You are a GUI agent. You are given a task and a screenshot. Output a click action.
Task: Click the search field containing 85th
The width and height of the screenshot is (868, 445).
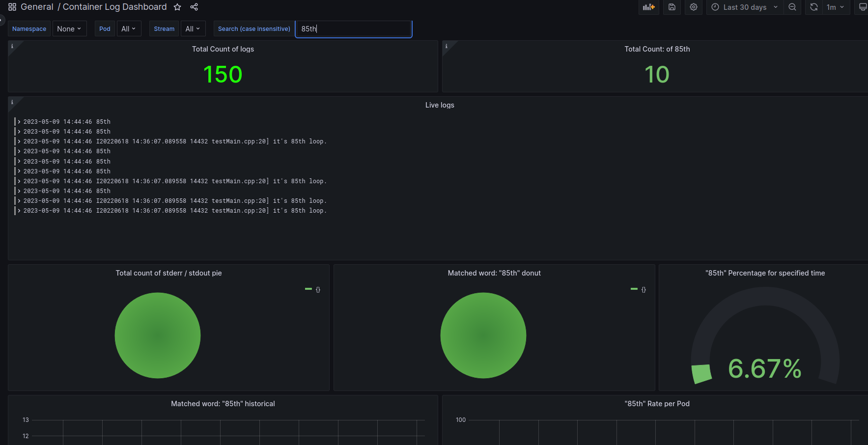tap(354, 29)
